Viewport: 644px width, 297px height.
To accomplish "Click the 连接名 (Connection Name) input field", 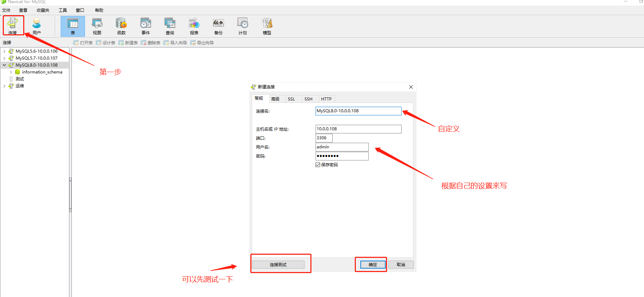I will [359, 111].
